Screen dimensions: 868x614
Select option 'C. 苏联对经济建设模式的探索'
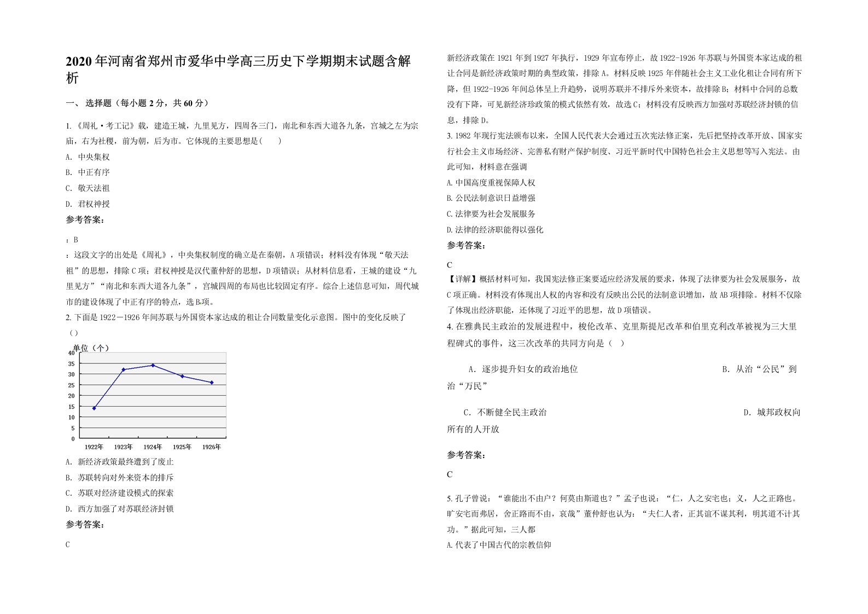pos(120,493)
